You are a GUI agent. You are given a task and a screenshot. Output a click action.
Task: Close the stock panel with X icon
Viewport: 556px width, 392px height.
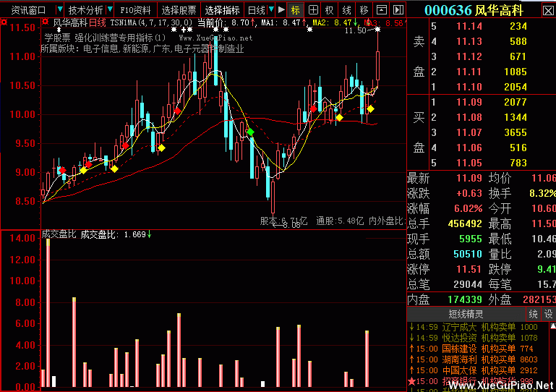[x=548, y=10]
